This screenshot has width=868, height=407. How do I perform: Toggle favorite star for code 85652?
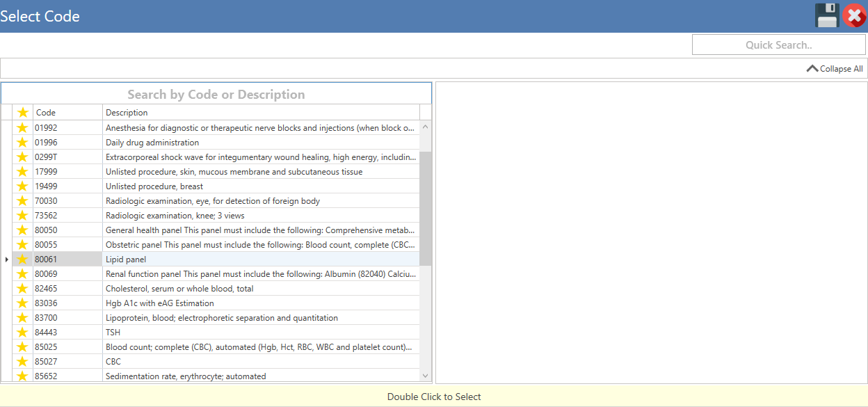point(23,376)
